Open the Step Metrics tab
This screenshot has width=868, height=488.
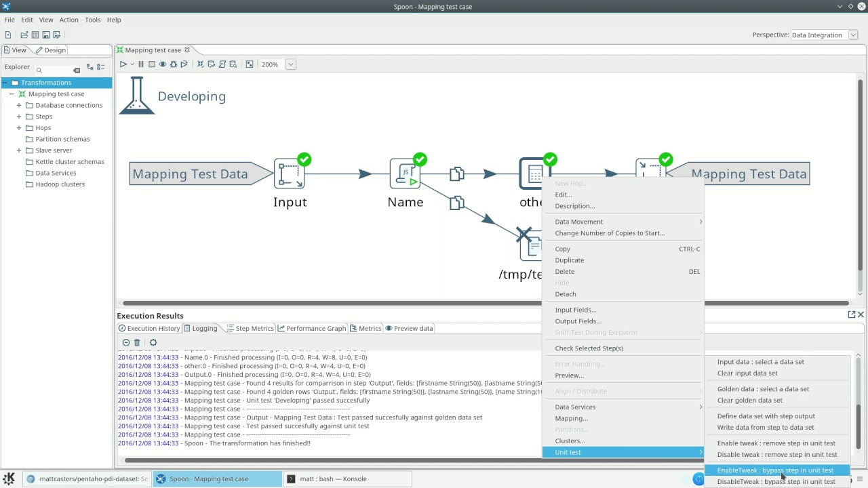pyautogui.click(x=250, y=328)
